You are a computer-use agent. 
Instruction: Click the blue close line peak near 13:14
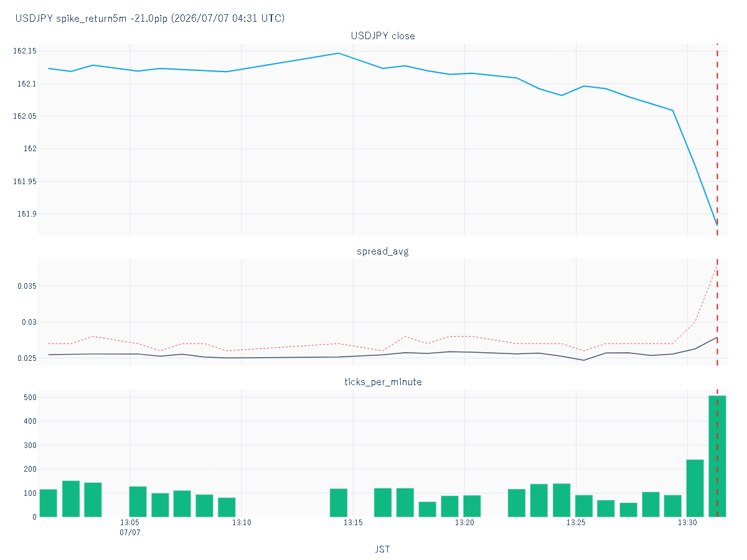click(x=339, y=54)
